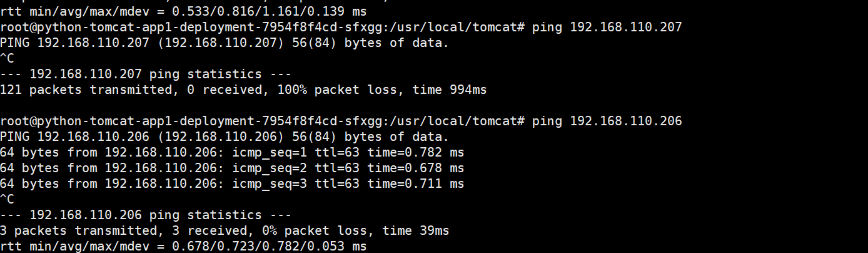Click the ping 192.168.110.206 command text

[x=607, y=121]
